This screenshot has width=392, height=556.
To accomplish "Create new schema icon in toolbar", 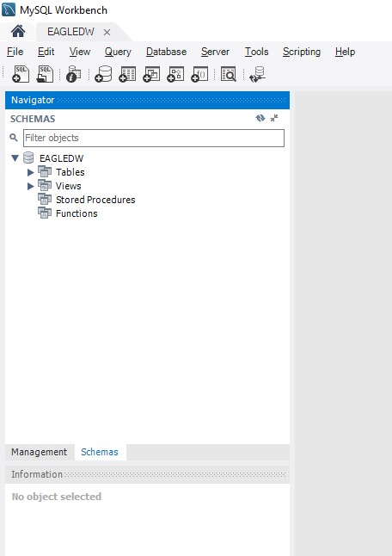I will pyautogui.click(x=103, y=74).
